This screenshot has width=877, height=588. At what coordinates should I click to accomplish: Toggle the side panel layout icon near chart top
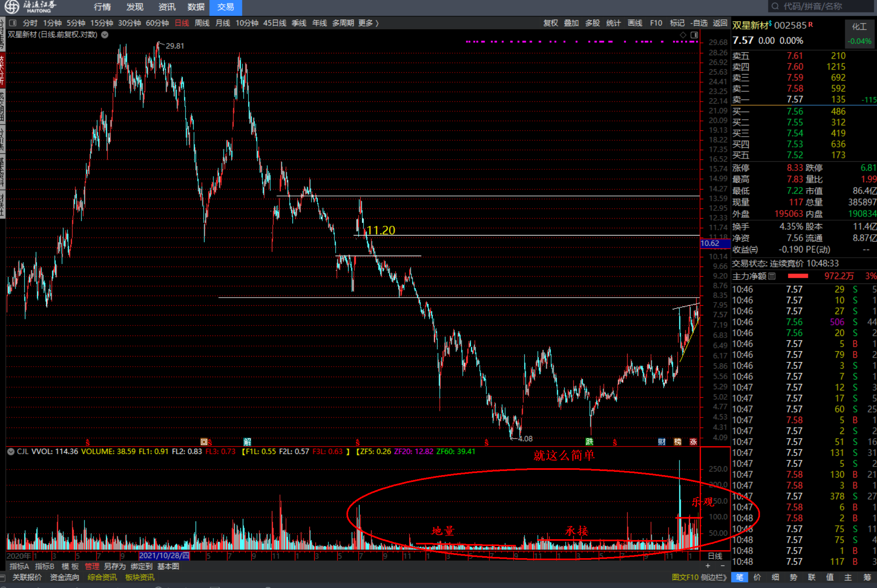694,35
